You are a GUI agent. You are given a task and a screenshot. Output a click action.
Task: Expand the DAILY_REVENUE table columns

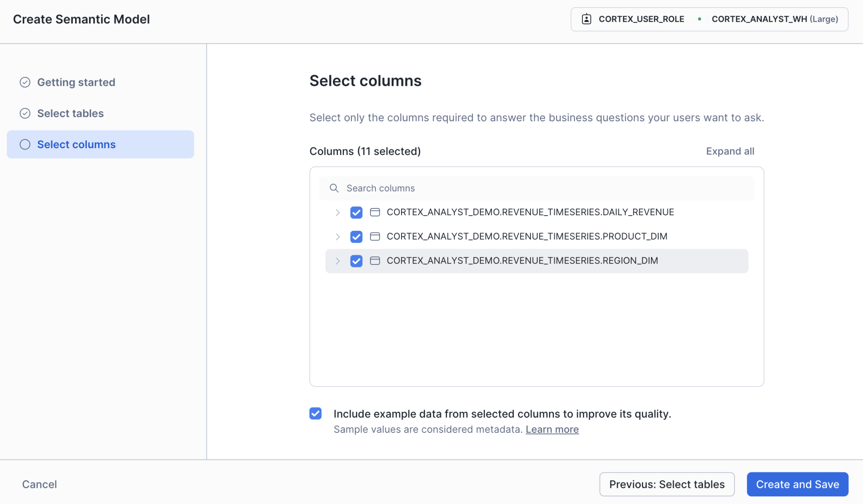tap(338, 212)
